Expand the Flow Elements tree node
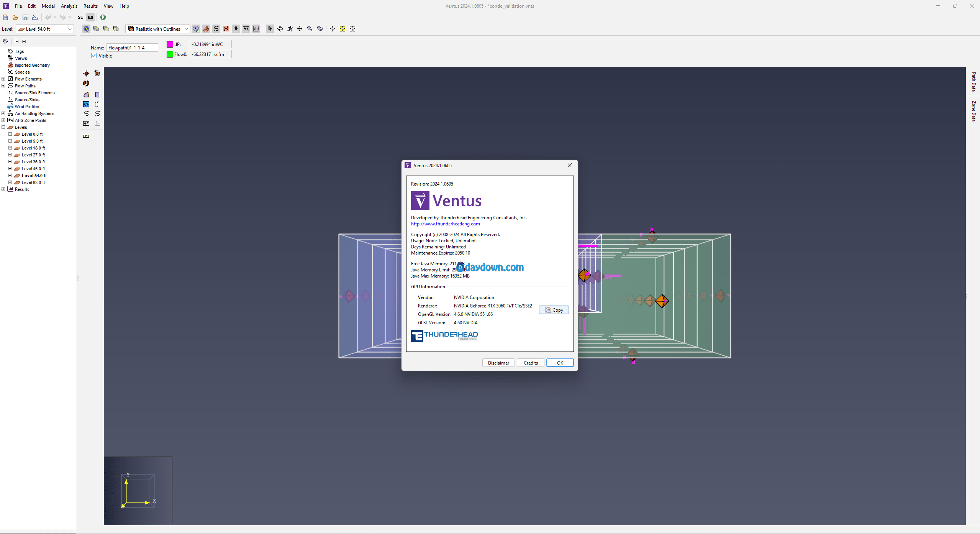 (x=3, y=79)
